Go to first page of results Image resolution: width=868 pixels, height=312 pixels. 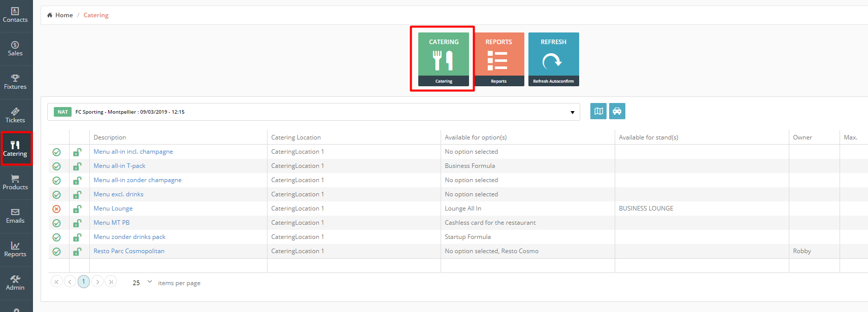(x=57, y=282)
